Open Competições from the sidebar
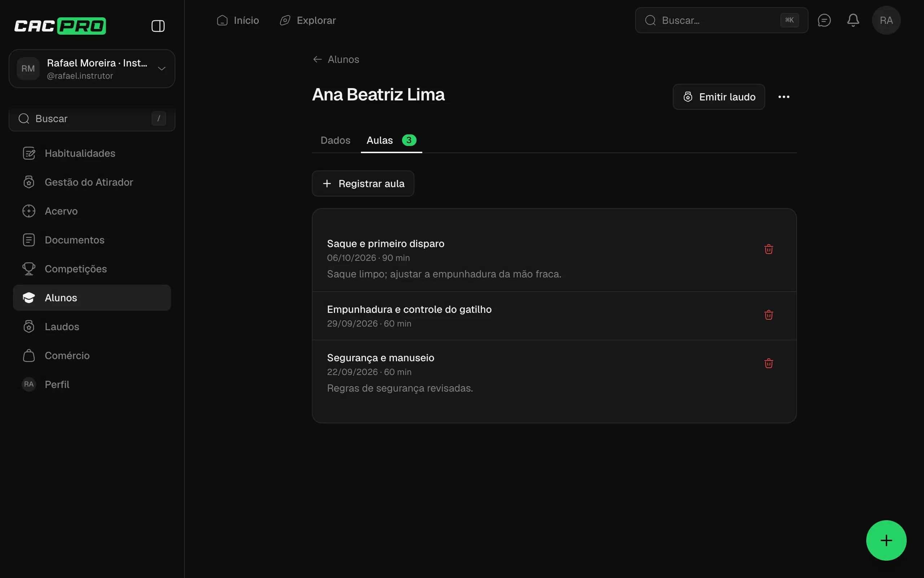 [x=92, y=269]
